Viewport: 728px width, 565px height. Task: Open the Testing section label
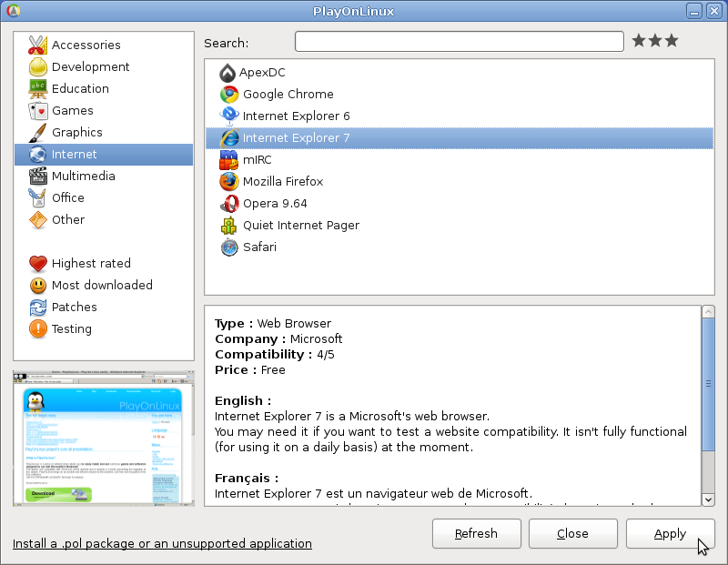72,328
